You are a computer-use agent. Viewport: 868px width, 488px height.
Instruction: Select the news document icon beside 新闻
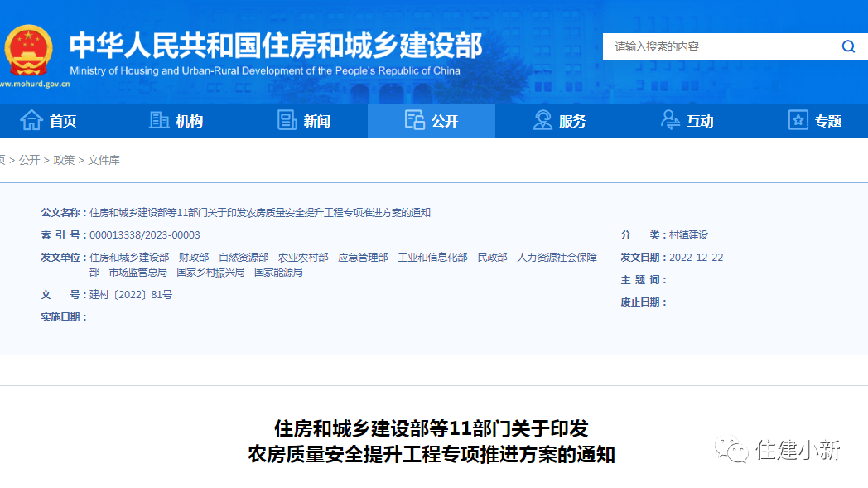coord(287,120)
